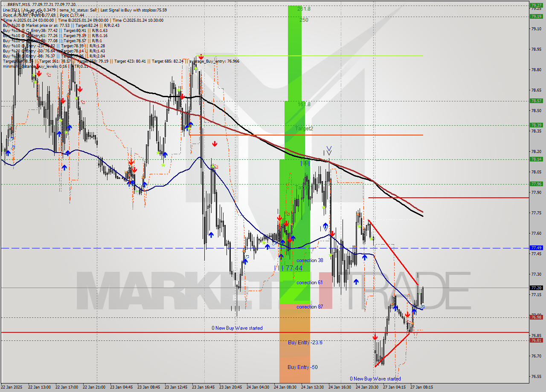Select the red 76.98 price tag
The image size is (546, 392).
536,317
